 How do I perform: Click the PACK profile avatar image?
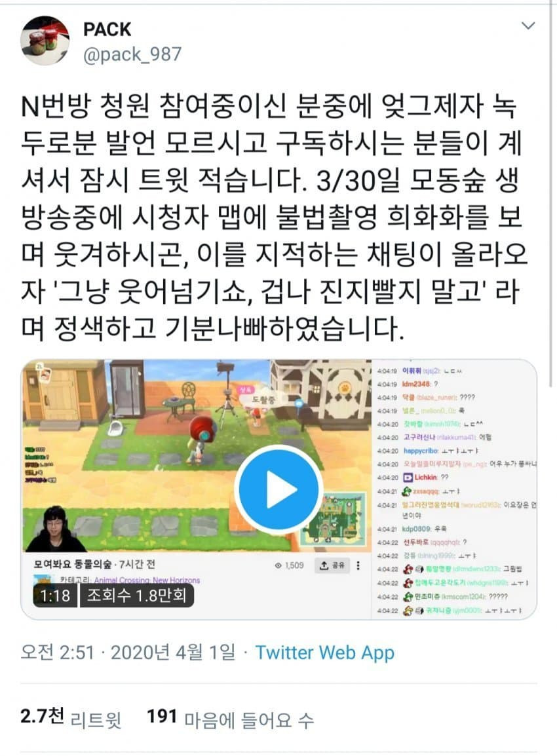click(45, 41)
